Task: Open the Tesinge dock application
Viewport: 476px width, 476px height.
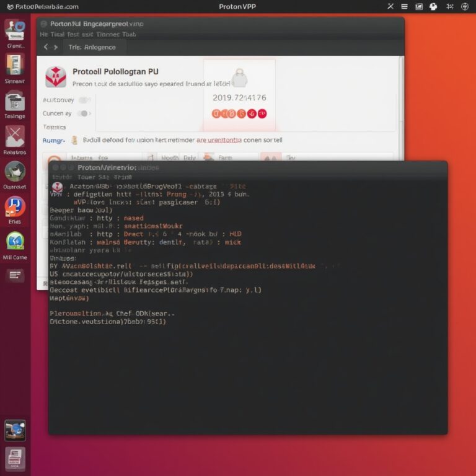Action: pos(15,101)
